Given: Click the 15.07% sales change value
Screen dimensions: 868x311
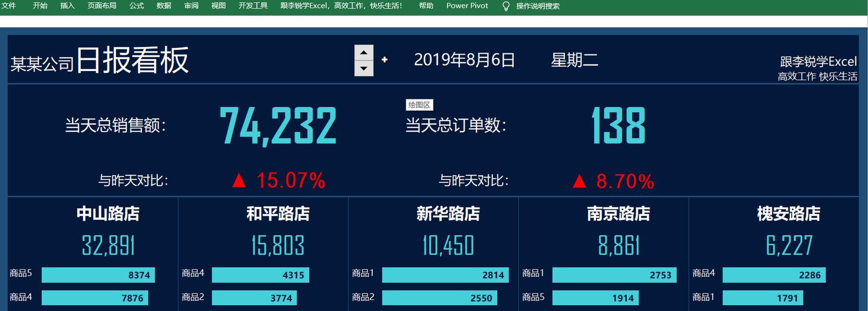Looking at the screenshot, I should 291,180.
